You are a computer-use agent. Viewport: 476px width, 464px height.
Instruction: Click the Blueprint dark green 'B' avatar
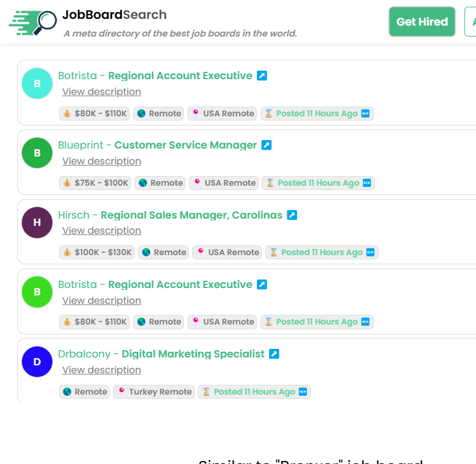[x=37, y=153]
